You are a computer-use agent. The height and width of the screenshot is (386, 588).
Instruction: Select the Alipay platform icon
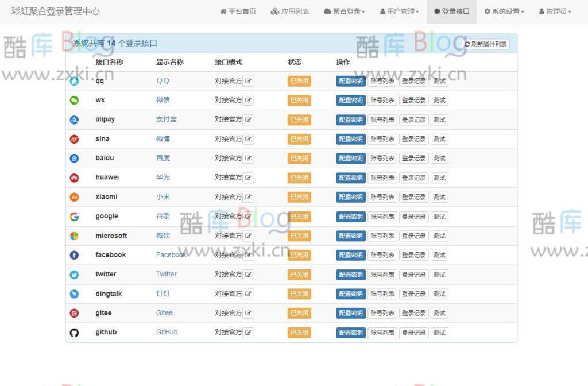point(74,119)
